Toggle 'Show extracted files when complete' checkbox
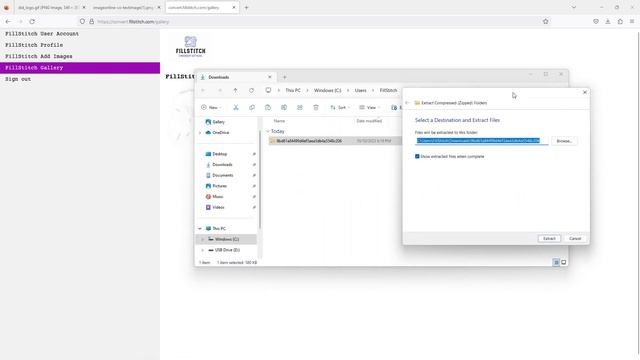 pos(417,156)
